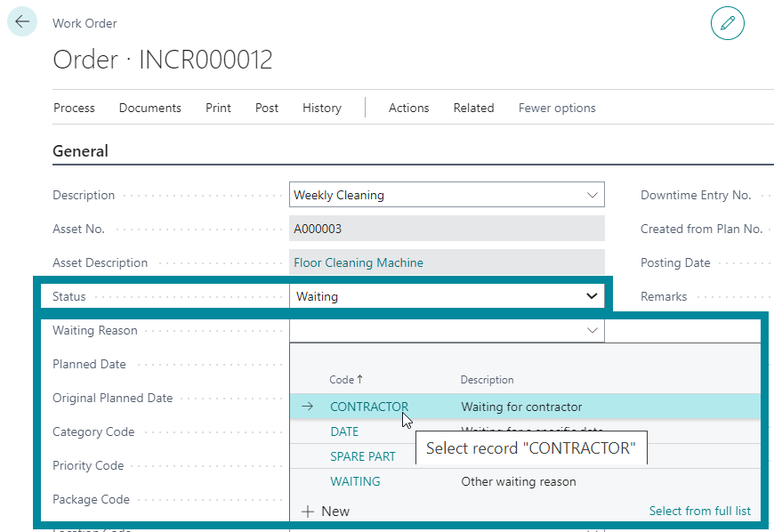This screenshot has width=774, height=532.
Task: Click the Asset No. field A000003
Action: coord(447,229)
